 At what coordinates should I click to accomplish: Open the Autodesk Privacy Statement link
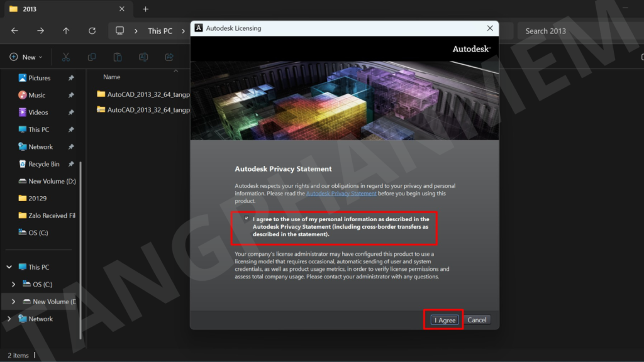coord(341,194)
